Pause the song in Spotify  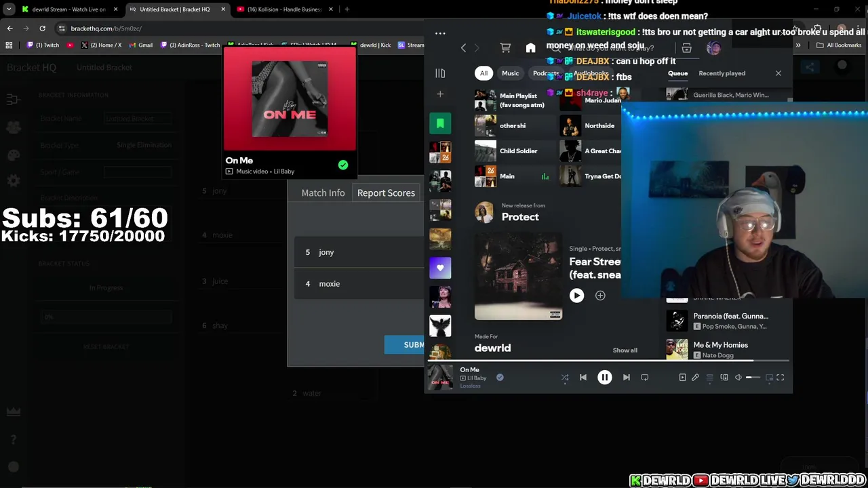[x=604, y=378]
